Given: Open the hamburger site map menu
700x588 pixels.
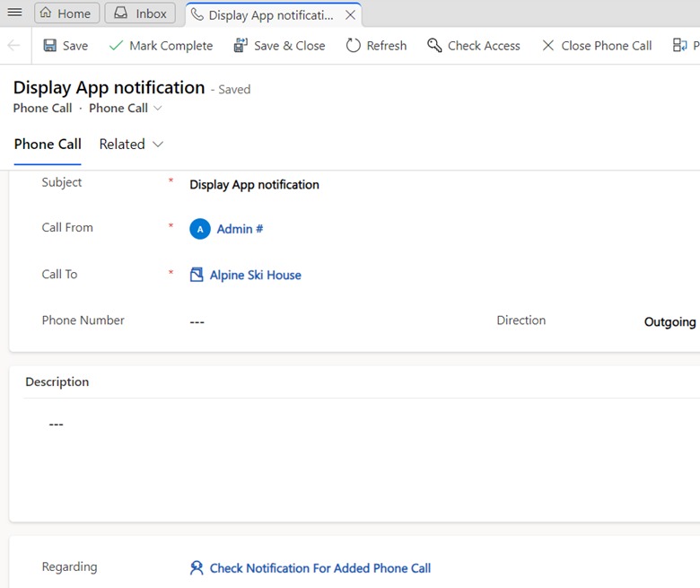Looking at the screenshot, I should pyautogui.click(x=14, y=12).
